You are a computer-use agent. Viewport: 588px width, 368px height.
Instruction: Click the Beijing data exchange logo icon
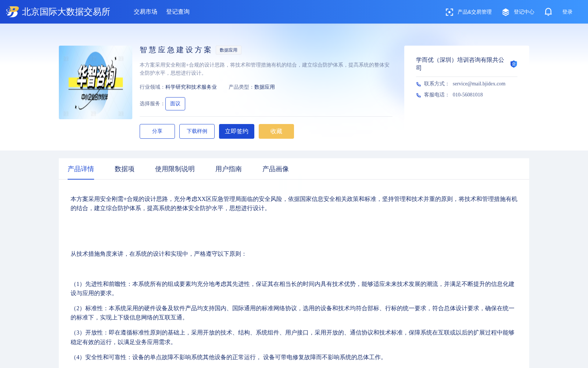pyautogui.click(x=12, y=12)
